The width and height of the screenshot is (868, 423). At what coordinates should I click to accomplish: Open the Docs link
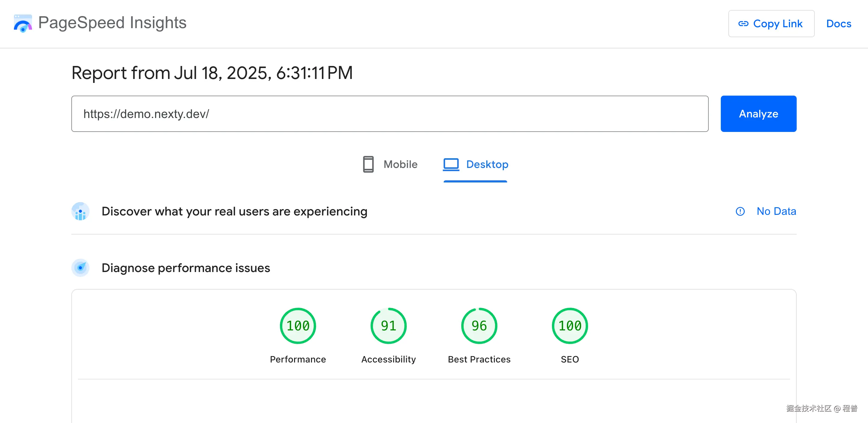point(838,24)
